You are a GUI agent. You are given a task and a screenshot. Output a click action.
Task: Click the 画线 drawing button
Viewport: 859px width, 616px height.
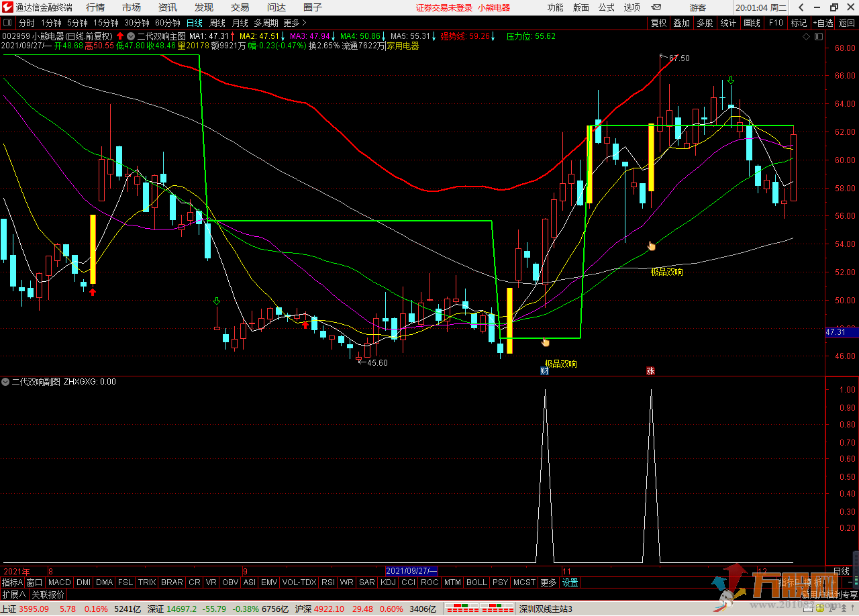[752, 23]
